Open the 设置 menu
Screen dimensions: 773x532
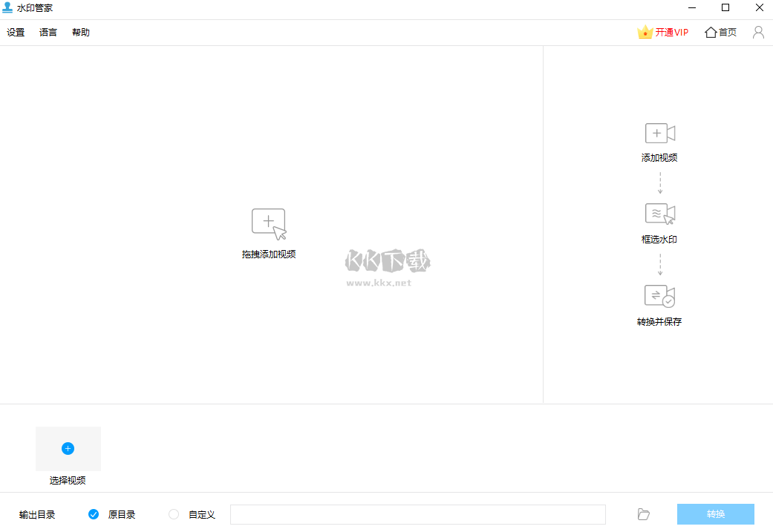[x=16, y=33]
